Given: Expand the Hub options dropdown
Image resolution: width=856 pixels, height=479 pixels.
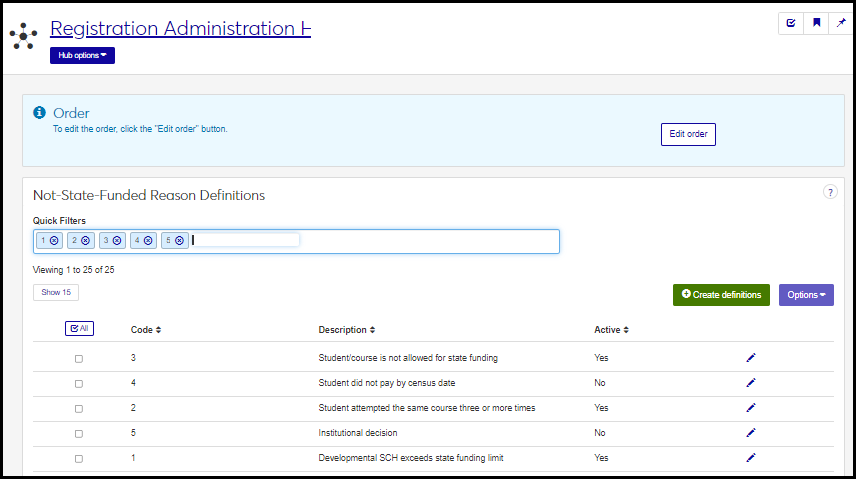Looking at the screenshot, I should [82, 55].
